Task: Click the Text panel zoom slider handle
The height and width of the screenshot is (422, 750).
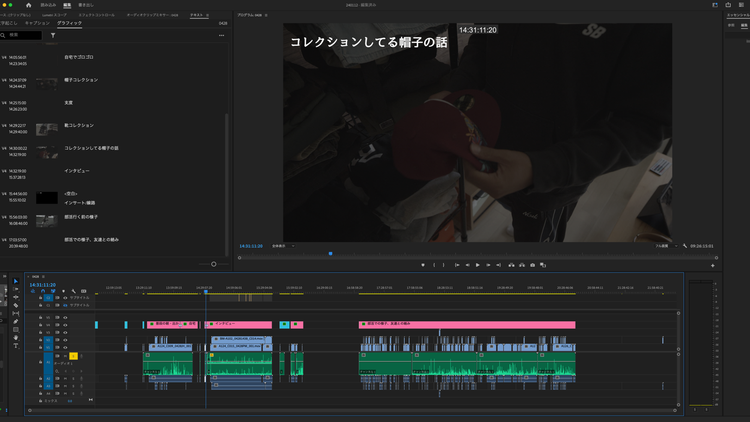Action: pyautogui.click(x=214, y=264)
